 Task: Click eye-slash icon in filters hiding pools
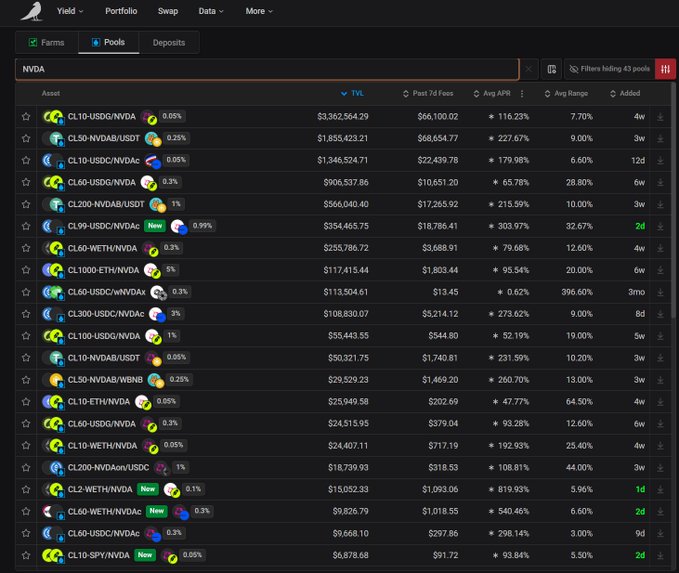574,69
